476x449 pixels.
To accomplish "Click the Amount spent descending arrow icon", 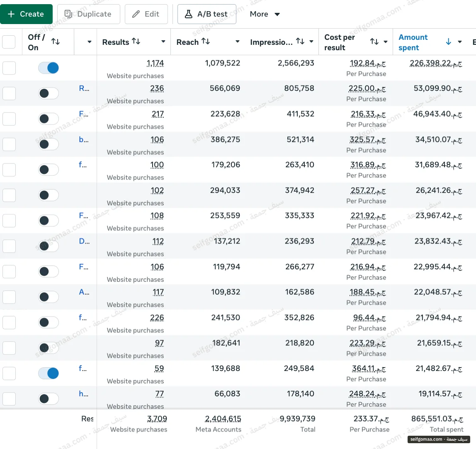I will point(448,41).
